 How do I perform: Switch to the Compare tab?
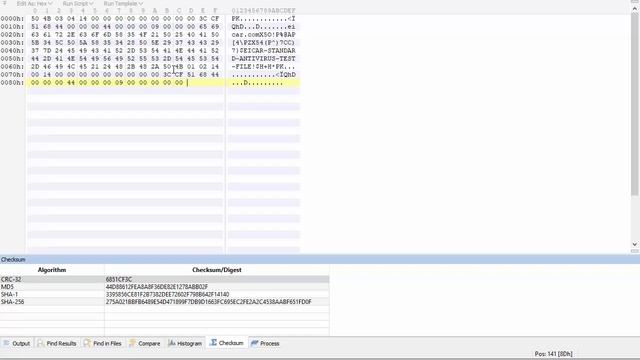[145, 343]
